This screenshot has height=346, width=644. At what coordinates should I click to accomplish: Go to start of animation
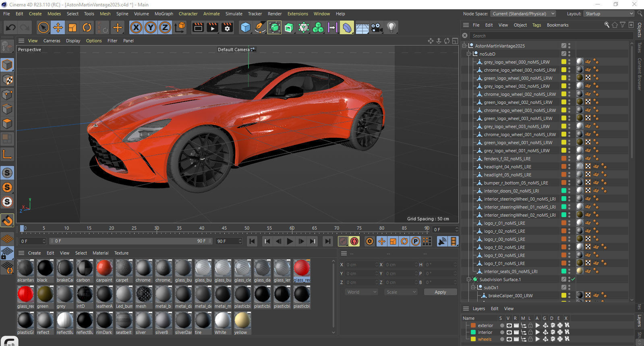click(x=252, y=241)
